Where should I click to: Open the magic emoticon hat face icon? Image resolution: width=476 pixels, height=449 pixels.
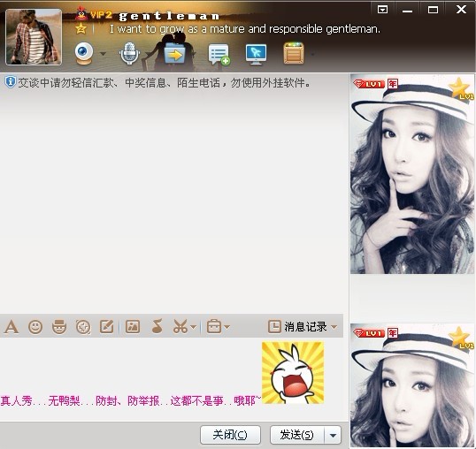point(59,326)
